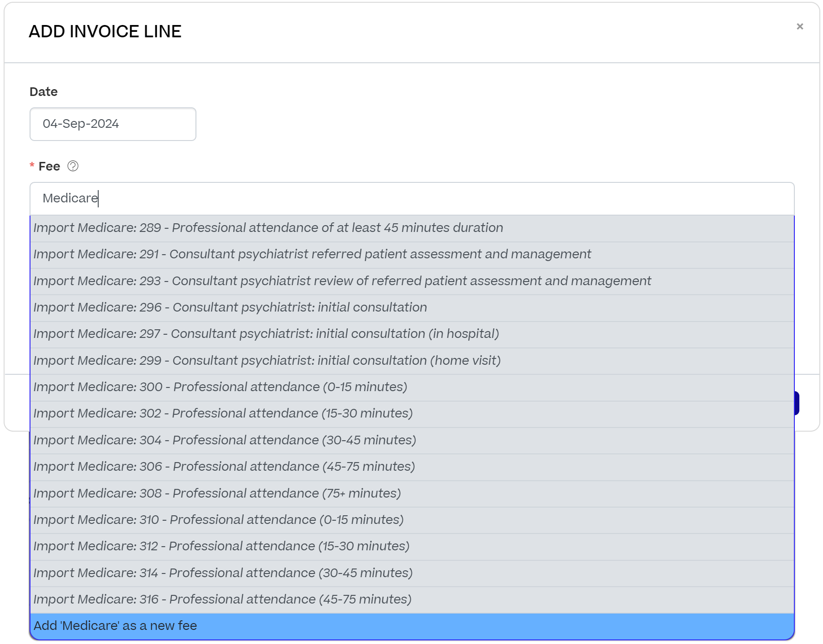The image size is (823, 644).
Task: Pick Import Medicare: 293 review of referred patient
Action: pyautogui.click(x=412, y=281)
